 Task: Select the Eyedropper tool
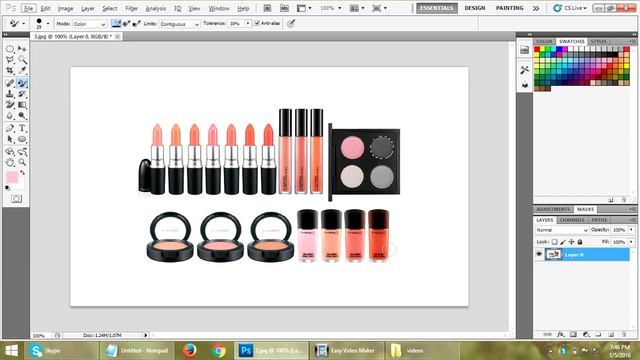point(22,71)
